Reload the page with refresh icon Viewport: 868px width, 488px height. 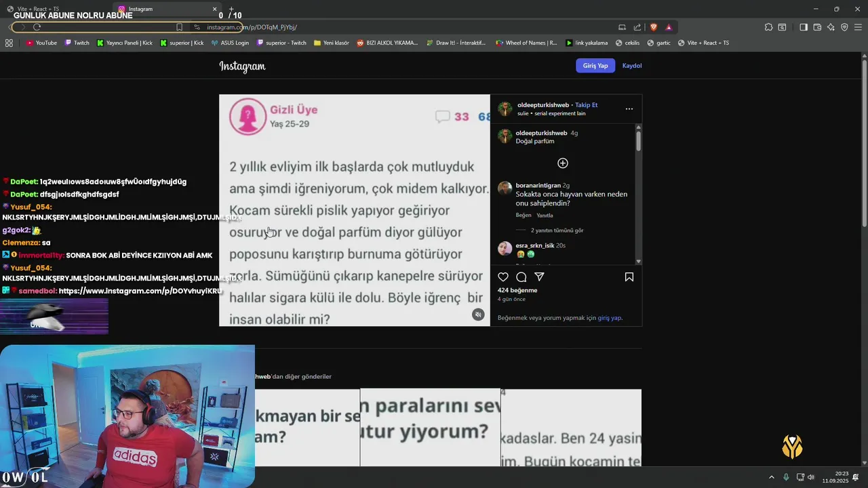pyautogui.click(x=37, y=27)
